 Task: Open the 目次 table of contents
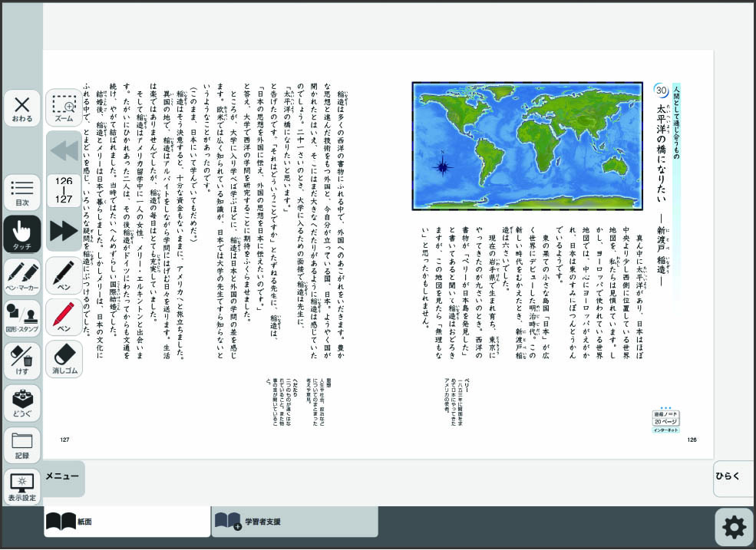21,193
